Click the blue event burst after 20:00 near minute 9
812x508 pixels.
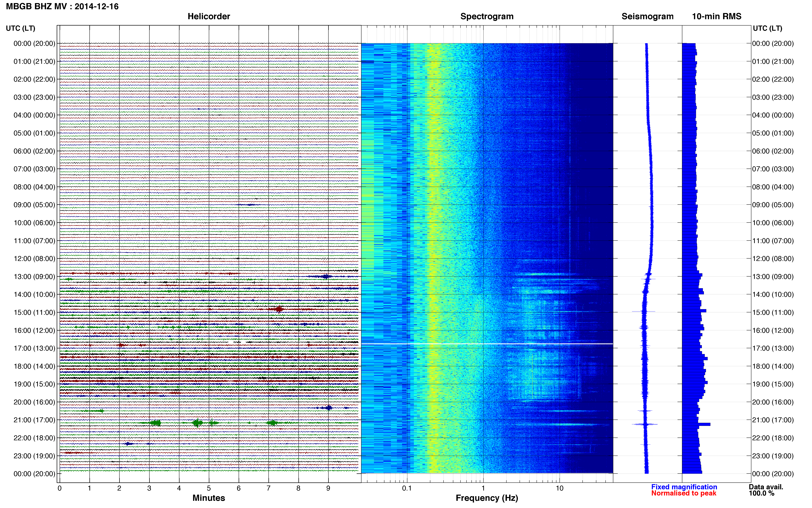pyautogui.click(x=328, y=408)
